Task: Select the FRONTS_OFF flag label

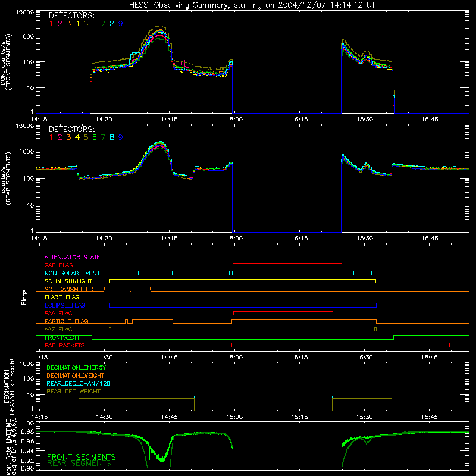Action: pos(62,337)
